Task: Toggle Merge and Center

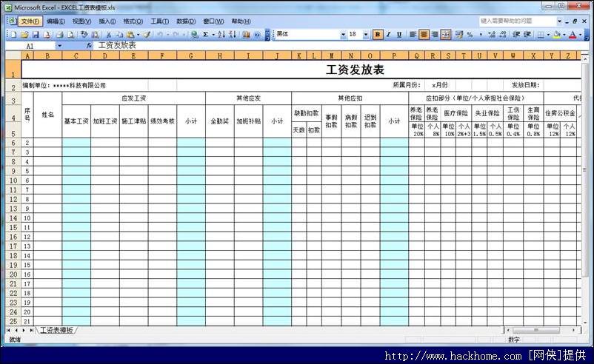Action: click(446, 35)
